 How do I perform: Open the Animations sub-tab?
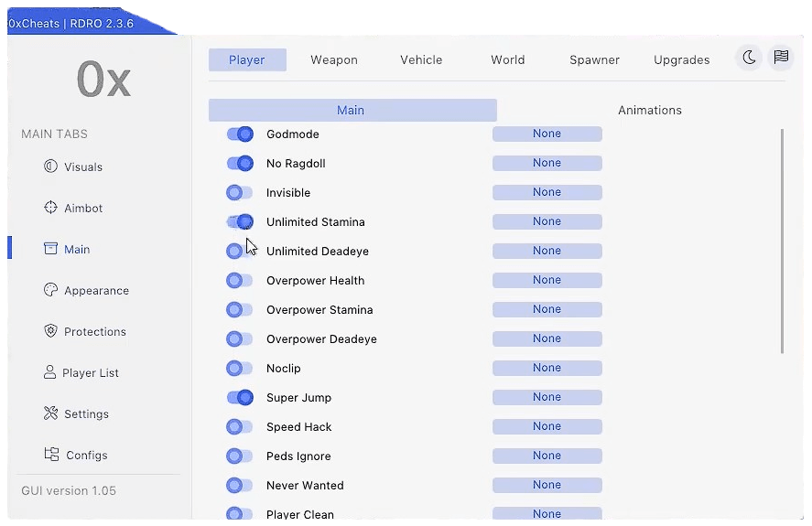649,110
